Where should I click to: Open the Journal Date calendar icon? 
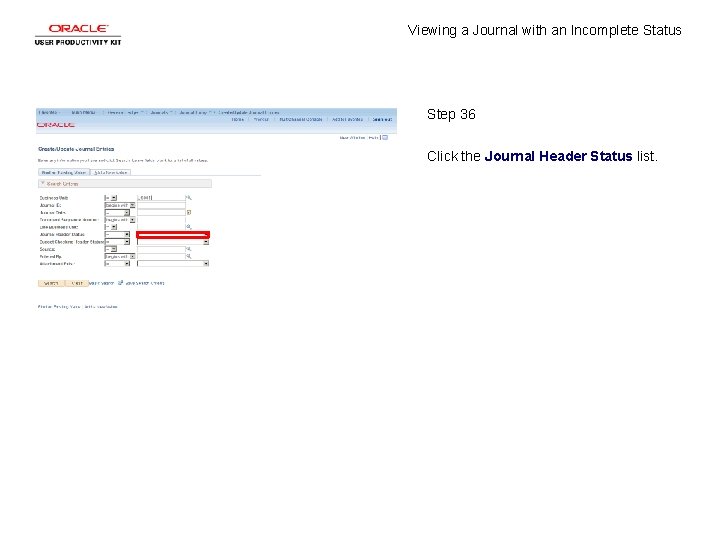pos(188,212)
